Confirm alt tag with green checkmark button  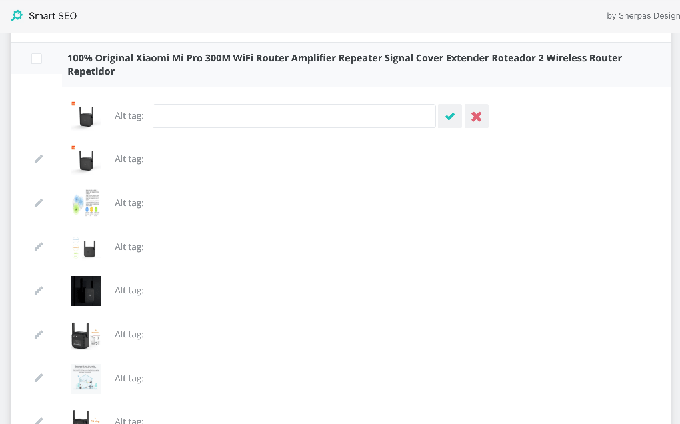(450, 116)
